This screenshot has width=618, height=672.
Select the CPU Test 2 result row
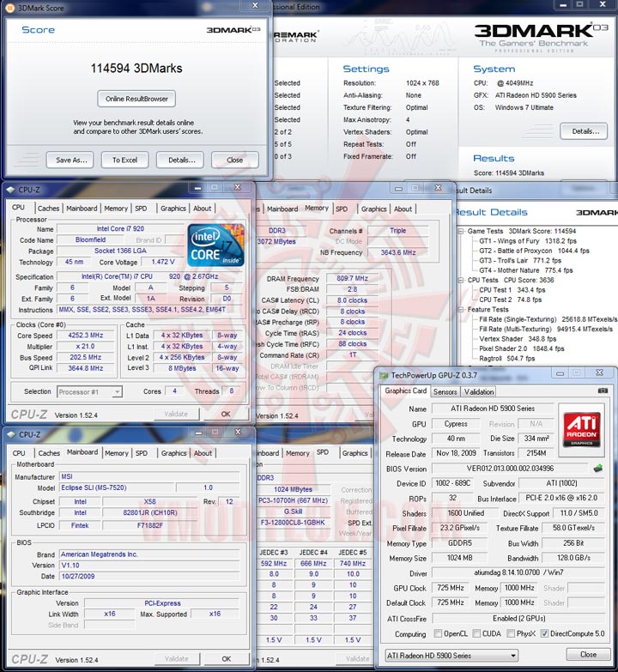[x=511, y=300]
